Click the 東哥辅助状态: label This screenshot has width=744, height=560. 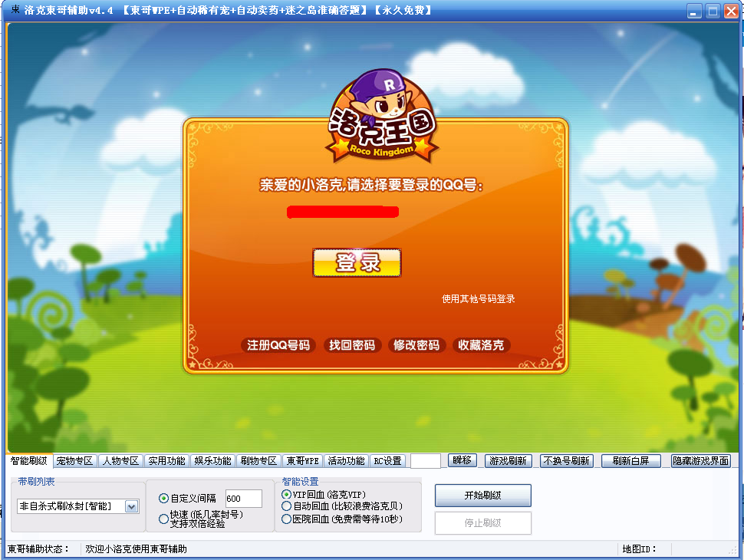click(x=38, y=549)
